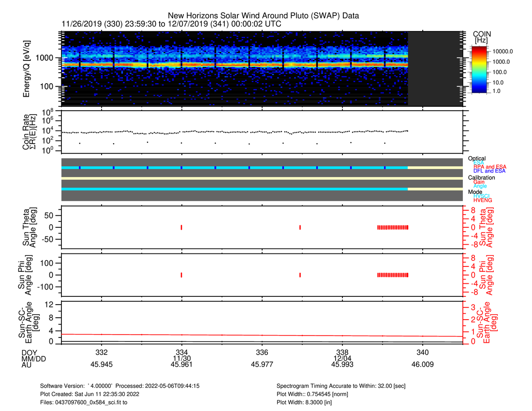Click the "DFL and ESA" legend entry
The height and width of the screenshot is (411, 532).
click(x=489, y=171)
